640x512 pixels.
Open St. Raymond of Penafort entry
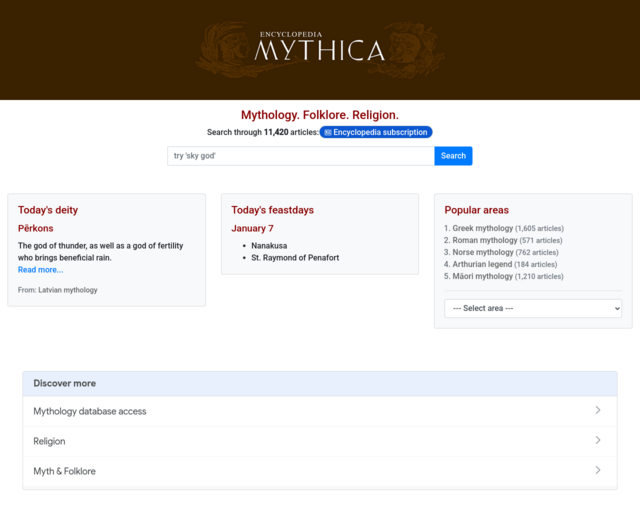(295, 258)
